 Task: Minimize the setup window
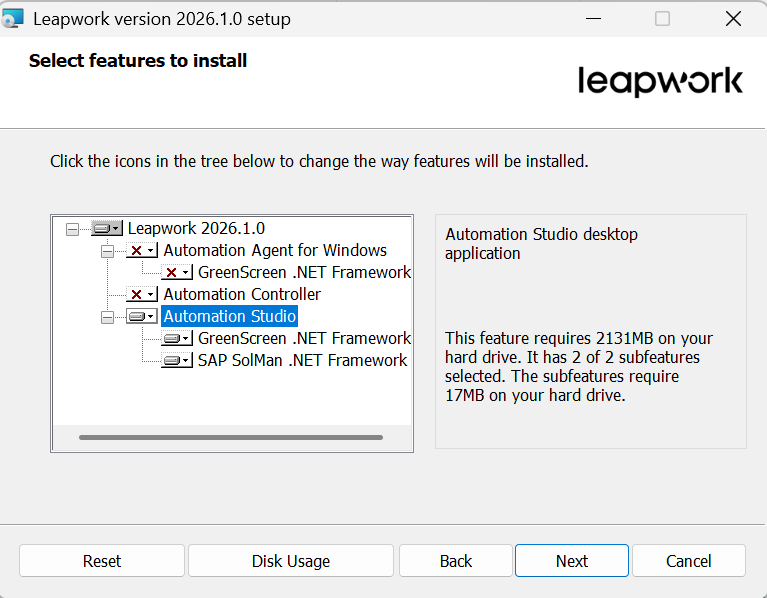point(593,19)
